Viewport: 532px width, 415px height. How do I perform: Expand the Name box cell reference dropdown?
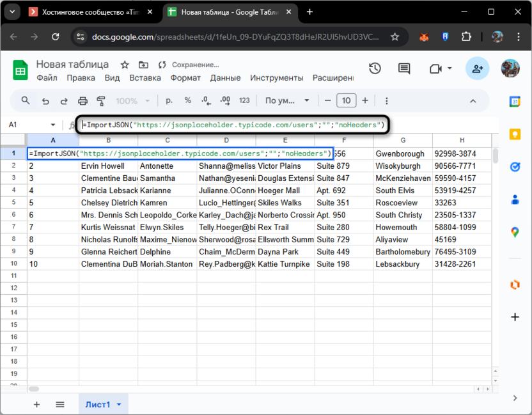52,125
